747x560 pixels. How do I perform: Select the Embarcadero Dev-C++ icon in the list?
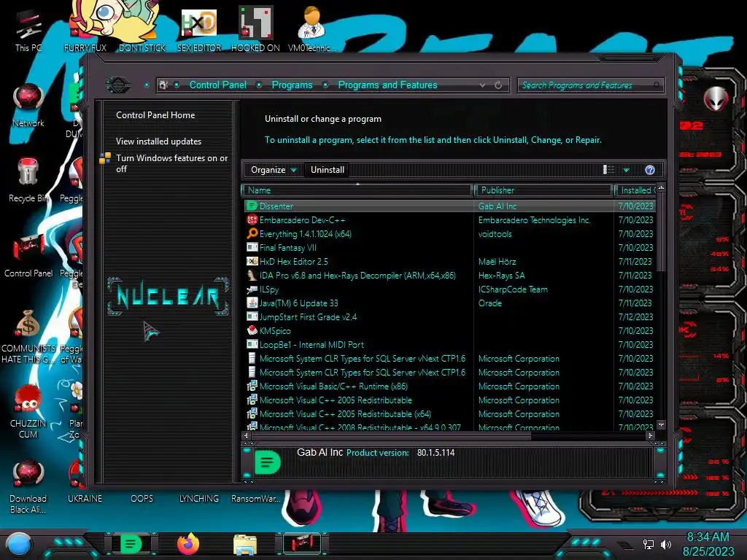[252, 220]
